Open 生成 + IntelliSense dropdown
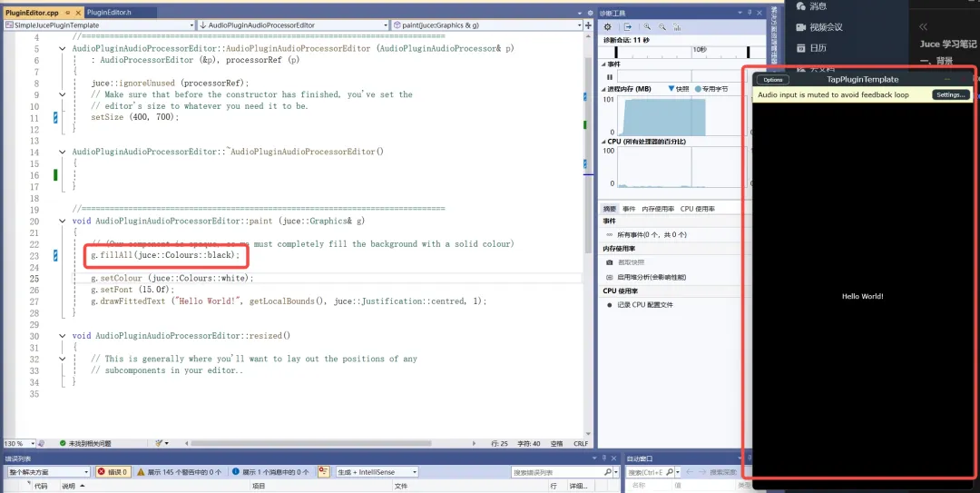 (377, 472)
